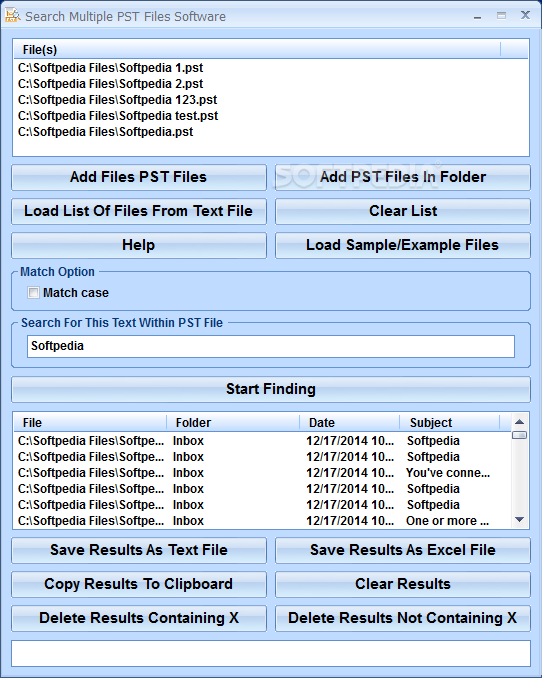Clear Results list
The image size is (542, 678).
click(403, 585)
